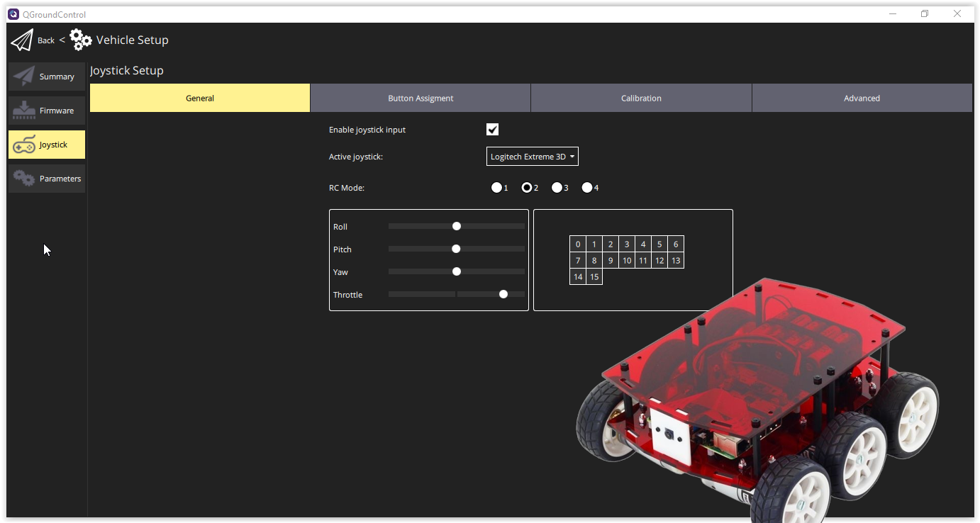Open the Parameters setup section
Screen dimensions: 980x523
click(x=46, y=178)
